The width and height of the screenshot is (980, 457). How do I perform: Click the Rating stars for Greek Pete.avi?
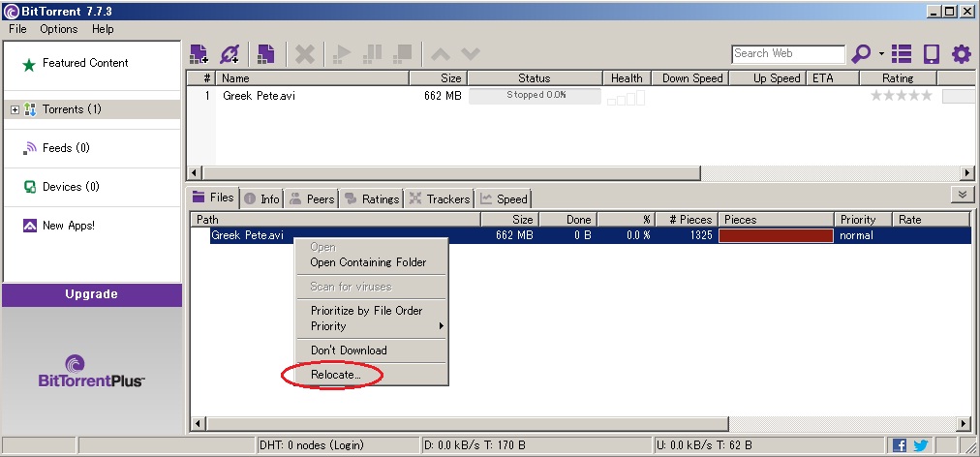pos(901,96)
